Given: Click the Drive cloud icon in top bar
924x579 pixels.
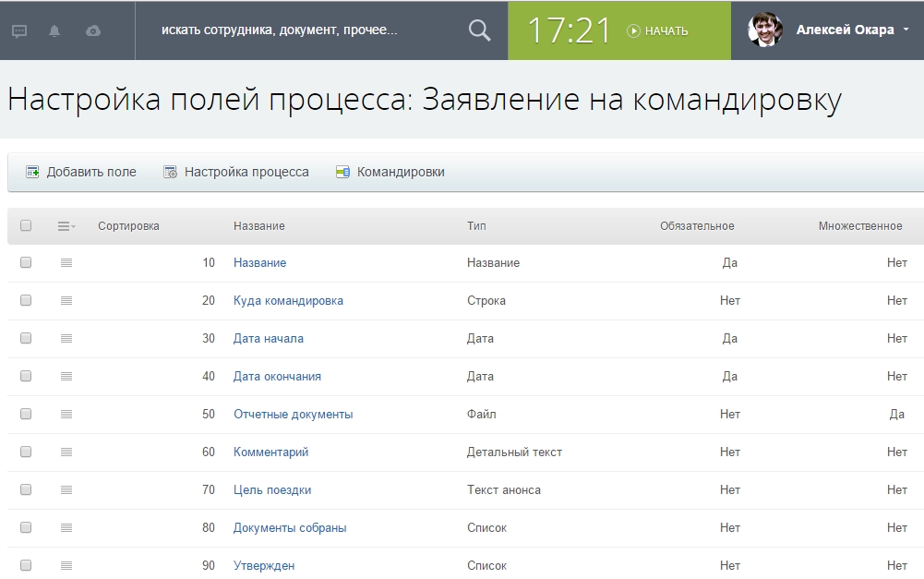Looking at the screenshot, I should click(x=92, y=30).
